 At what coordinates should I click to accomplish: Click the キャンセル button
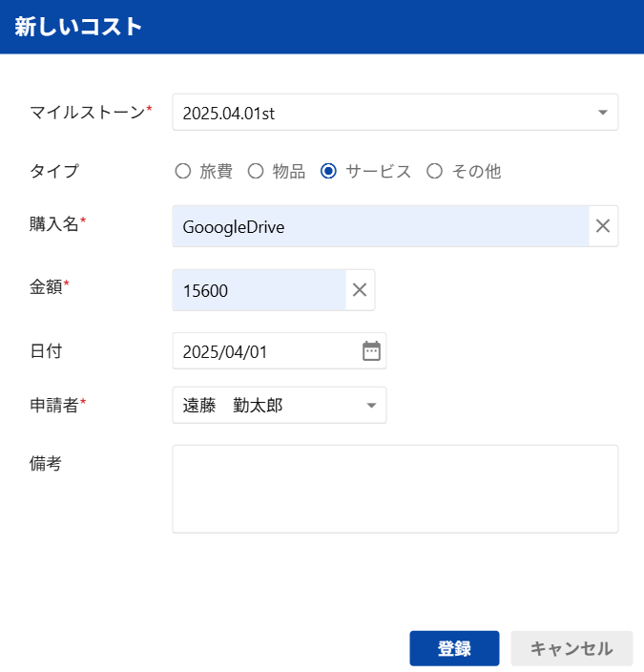coord(571,648)
